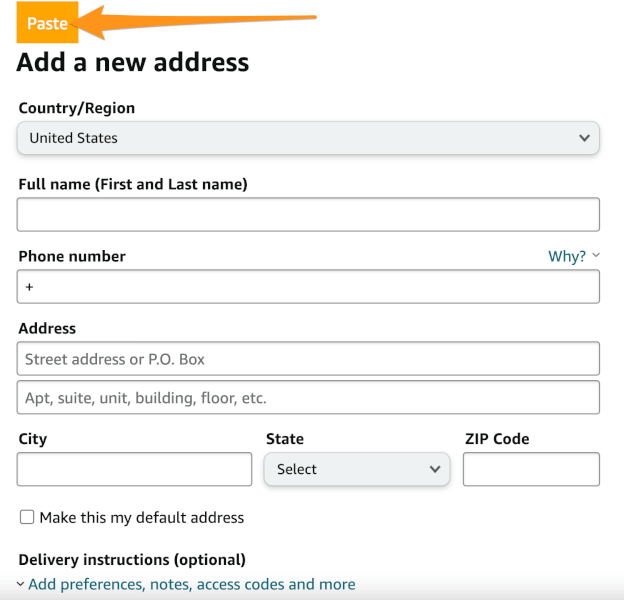Image resolution: width=624 pixels, height=600 pixels.
Task: Click into the Phone number field
Action: coord(308,287)
